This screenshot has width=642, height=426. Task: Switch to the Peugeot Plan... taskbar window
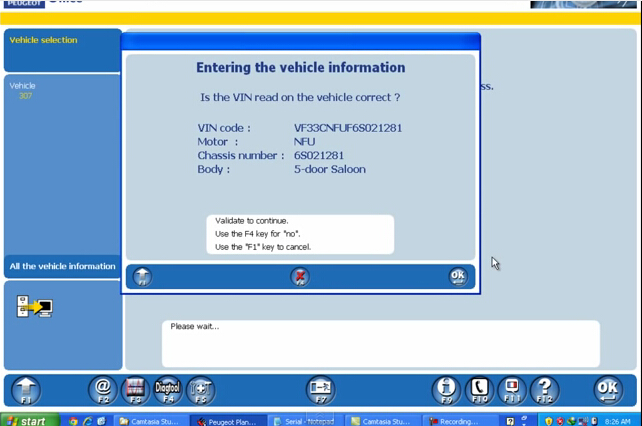coord(228,421)
